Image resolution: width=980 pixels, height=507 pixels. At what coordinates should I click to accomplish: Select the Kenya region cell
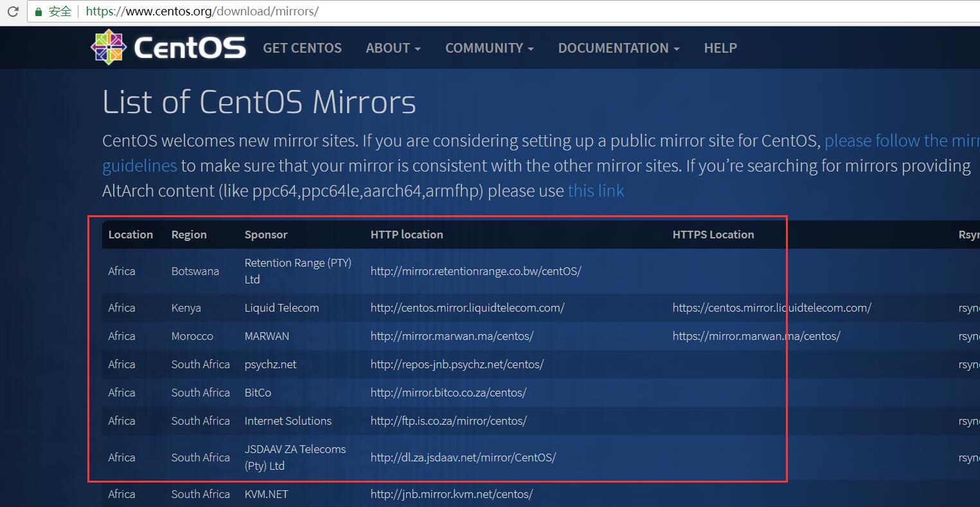point(186,308)
